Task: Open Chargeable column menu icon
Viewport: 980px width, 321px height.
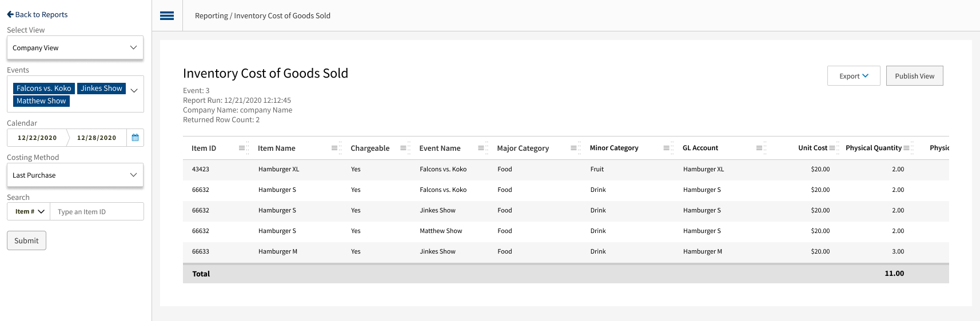Action: click(x=403, y=148)
